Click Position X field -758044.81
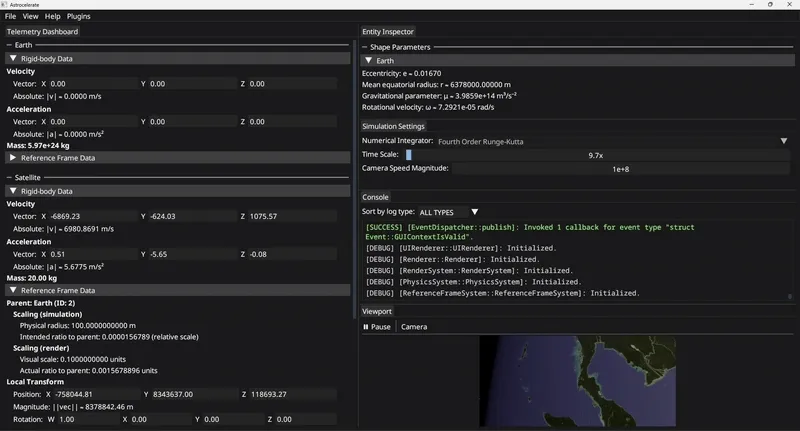 (x=96, y=394)
